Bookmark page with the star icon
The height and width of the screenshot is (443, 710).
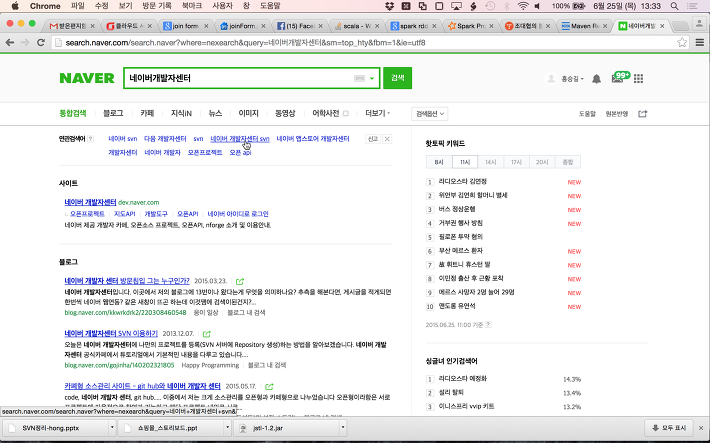click(x=681, y=43)
